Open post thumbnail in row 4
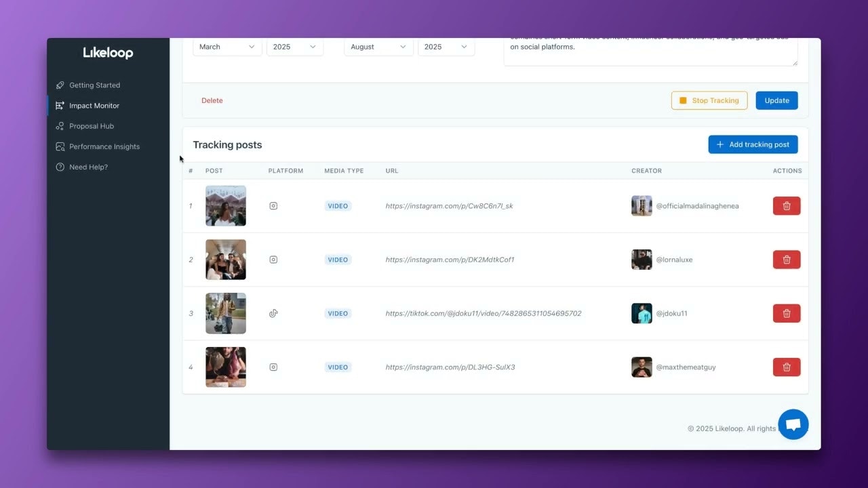Viewport: 868px width, 488px height. coord(226,367)
